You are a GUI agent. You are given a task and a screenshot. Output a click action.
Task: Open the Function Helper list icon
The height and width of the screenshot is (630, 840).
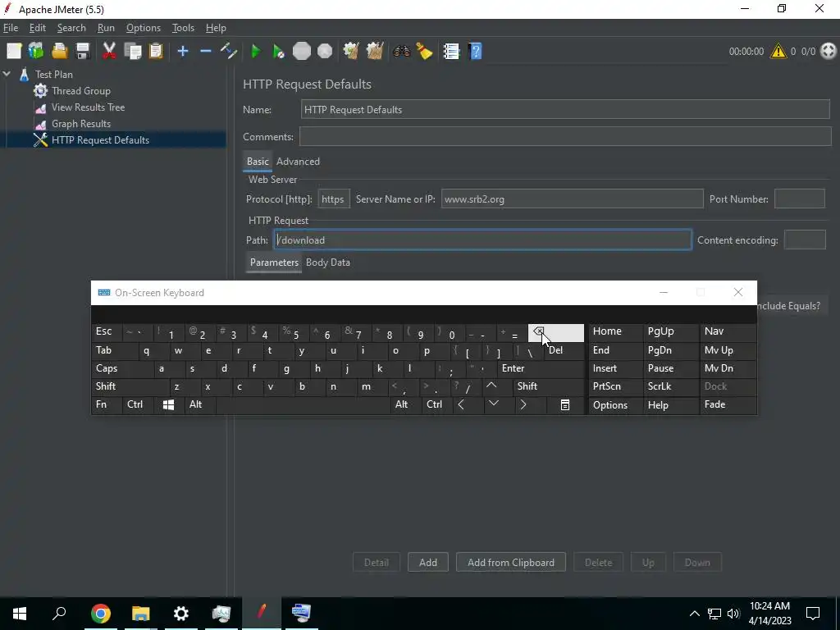click(451, 52)
